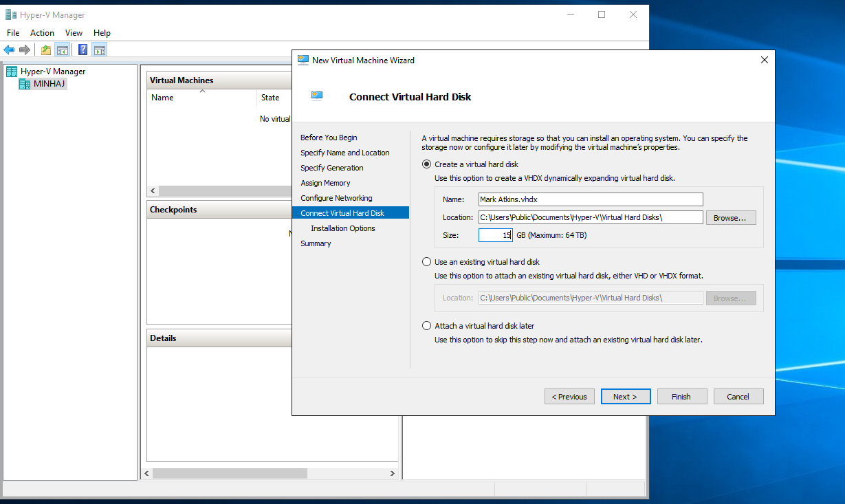Click the grey Forward arrow in toolbar
The height and width of the screenshot is (504, 845).
tap(25, 50)
